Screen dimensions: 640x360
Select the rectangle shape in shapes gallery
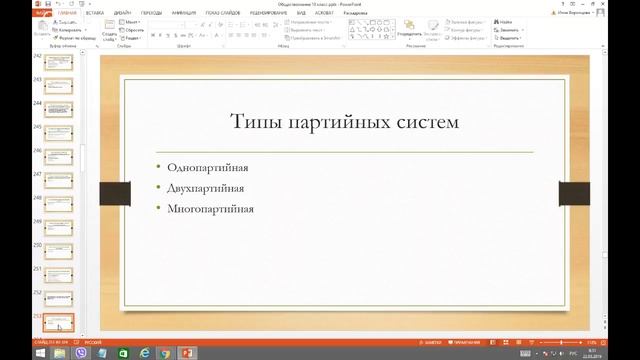(x=372, y=22)
